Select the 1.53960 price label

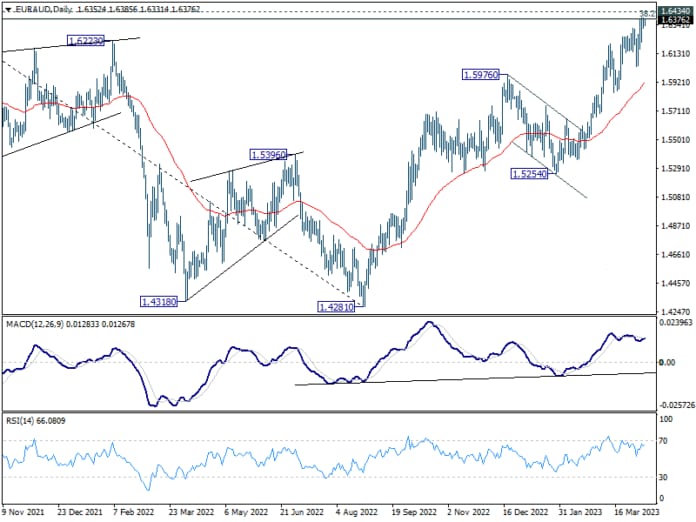point(269,154)
